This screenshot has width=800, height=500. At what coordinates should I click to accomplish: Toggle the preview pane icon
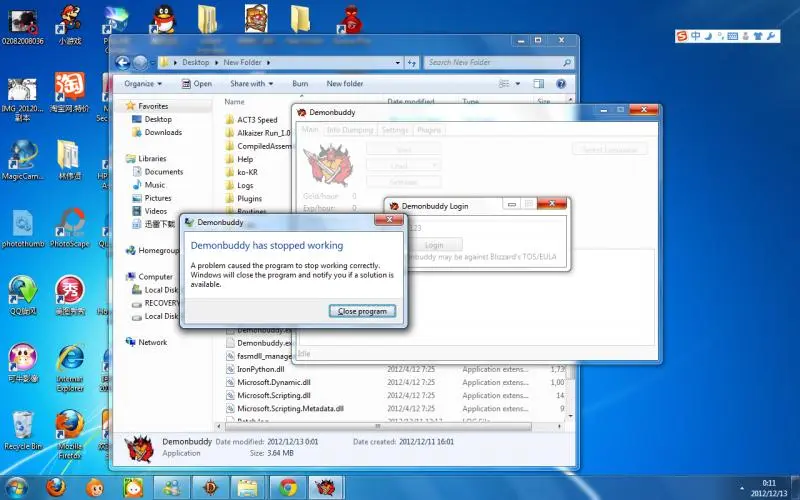(x=542, y=84)
